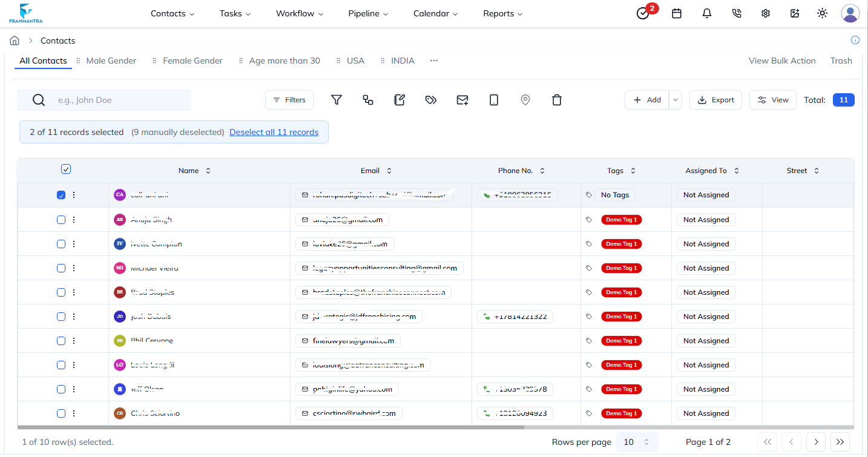Viewport: 868px width, 457px height.
Task: Expand the Add button dropdown arrow
Action: (x=676, y=100)
